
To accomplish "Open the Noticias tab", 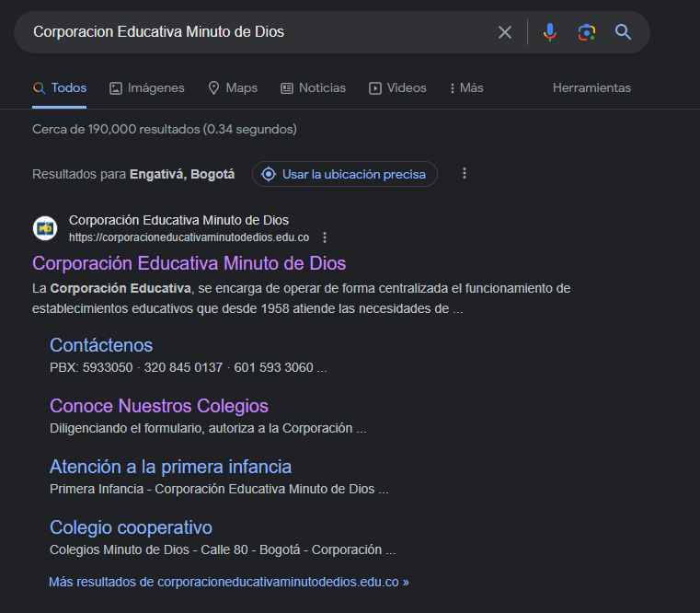I will click(x=313, y=88).
